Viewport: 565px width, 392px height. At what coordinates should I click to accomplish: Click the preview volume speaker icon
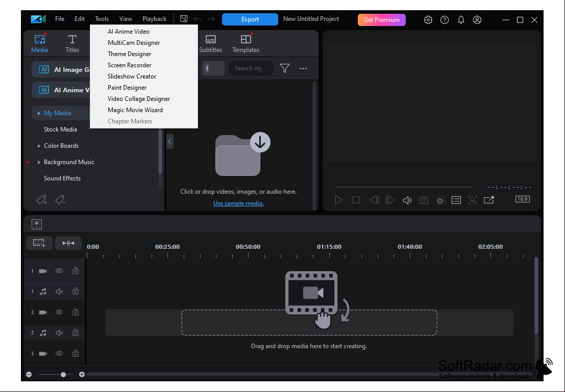click(407, 200)
